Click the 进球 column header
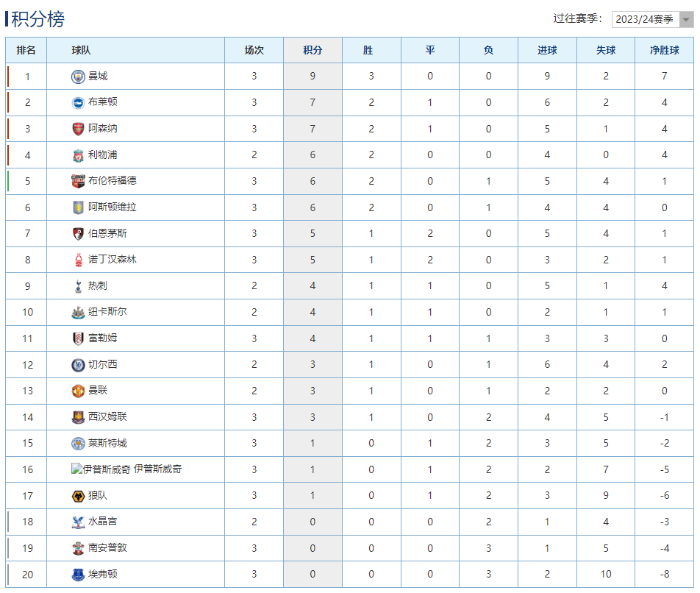This screenshot has width=700, height=593. pyautogui.click(x=547, y=50)
